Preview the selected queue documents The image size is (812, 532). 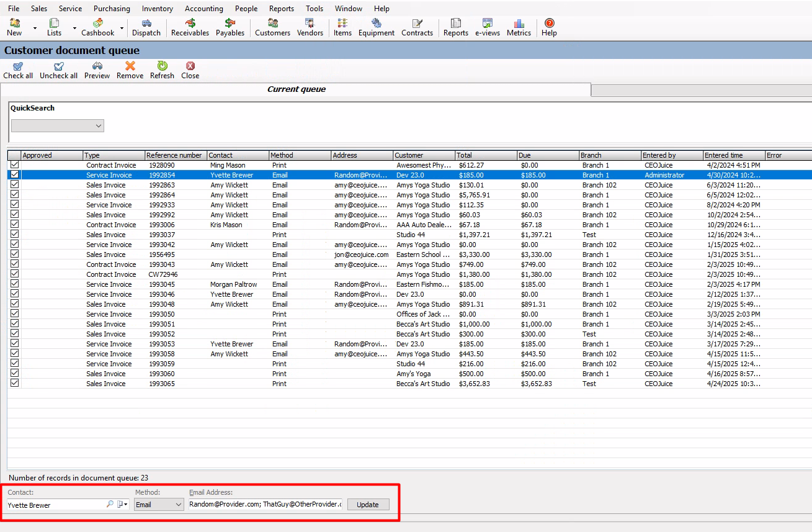[97, 70]
